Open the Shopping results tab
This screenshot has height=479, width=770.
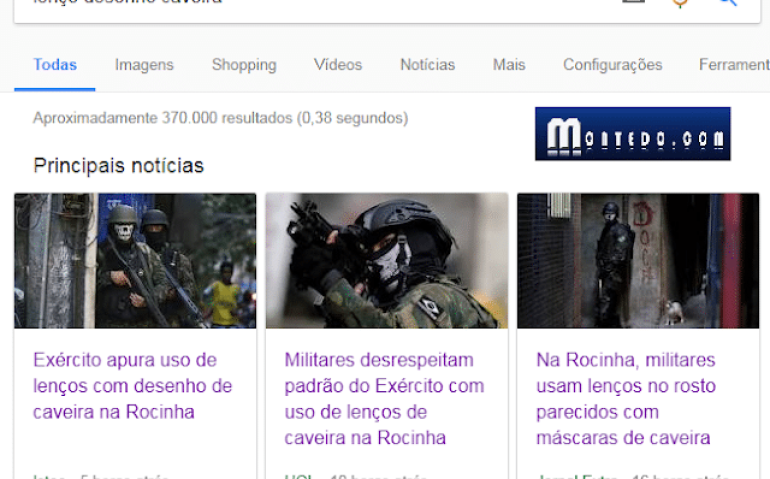point(244,65)
